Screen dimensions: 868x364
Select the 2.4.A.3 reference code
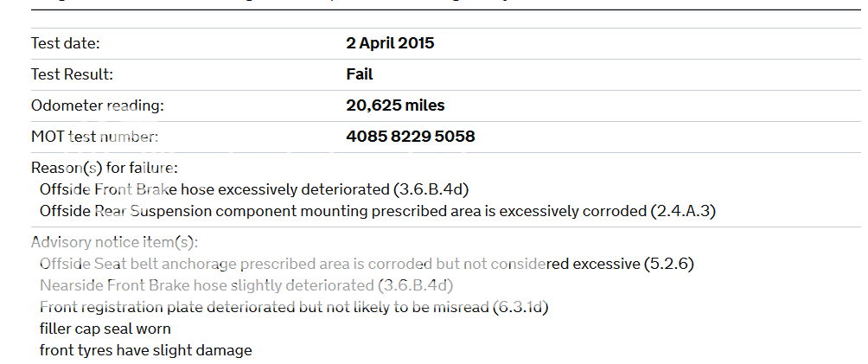(684, 210)
